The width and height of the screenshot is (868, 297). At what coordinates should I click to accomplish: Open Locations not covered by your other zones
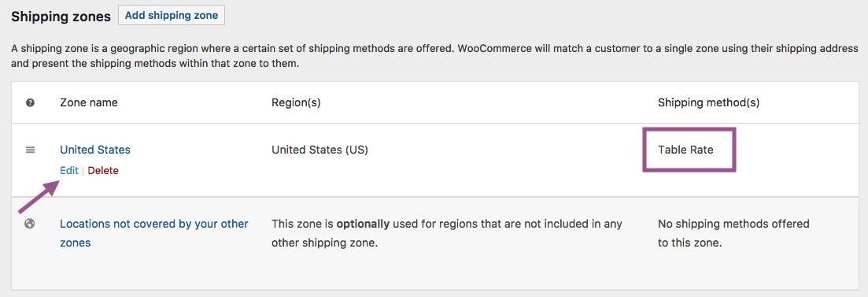click(154, 233)
